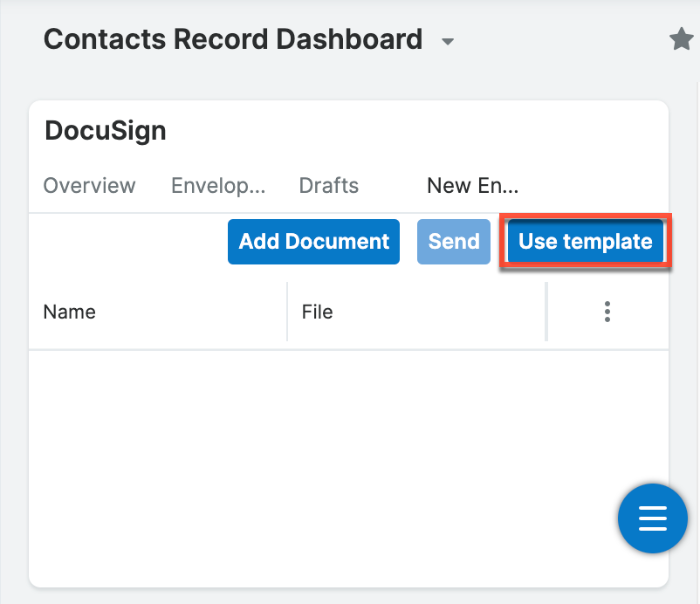Open the round hamburger menu button
700x604 pixels.
pos(652,518)
